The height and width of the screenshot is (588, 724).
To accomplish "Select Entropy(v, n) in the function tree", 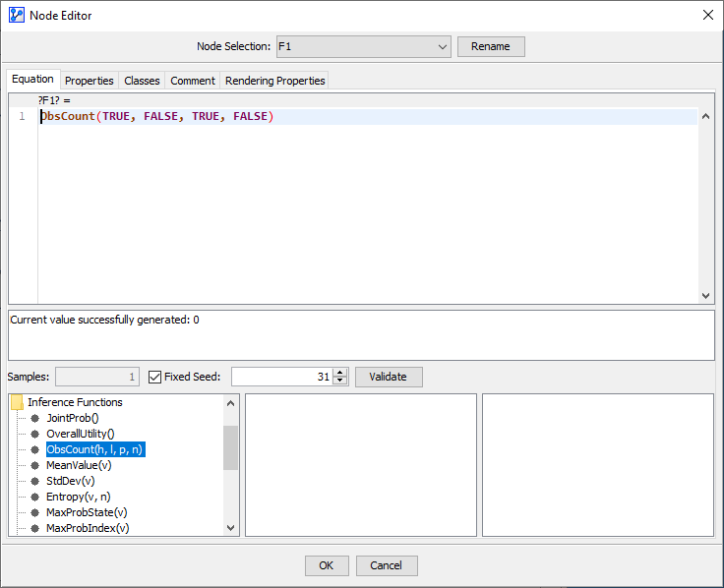I will pos(79,497).
